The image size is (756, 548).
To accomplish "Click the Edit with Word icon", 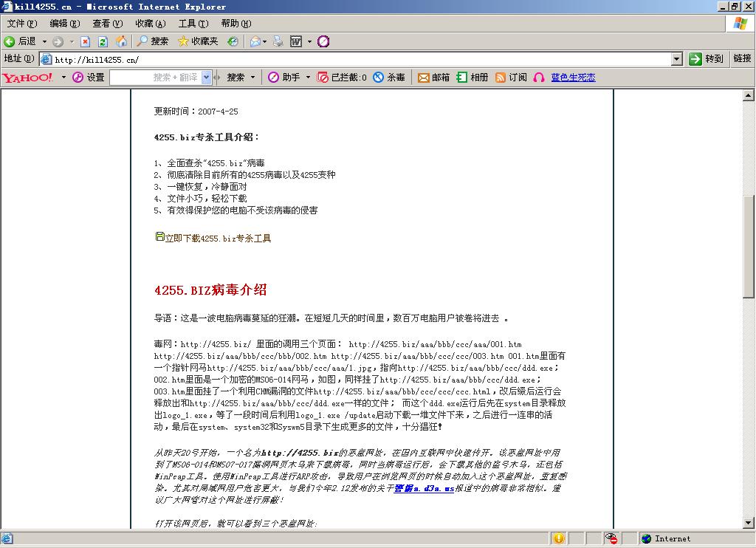I will 296,41.
